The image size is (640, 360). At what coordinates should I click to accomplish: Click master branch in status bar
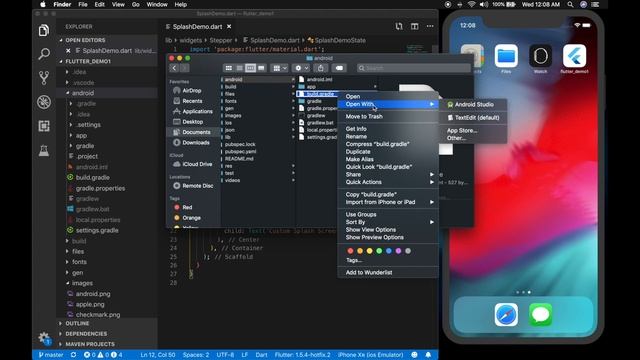(51, 355)
